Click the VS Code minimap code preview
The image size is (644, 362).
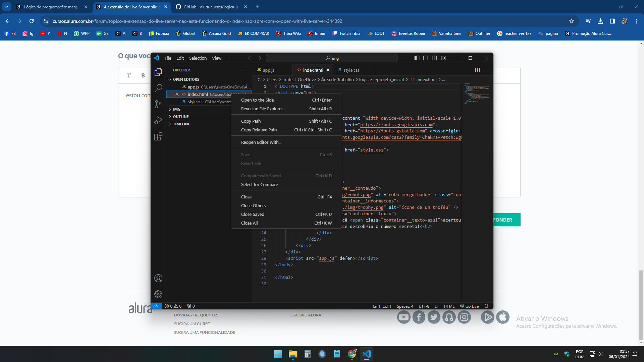(477, 93)
